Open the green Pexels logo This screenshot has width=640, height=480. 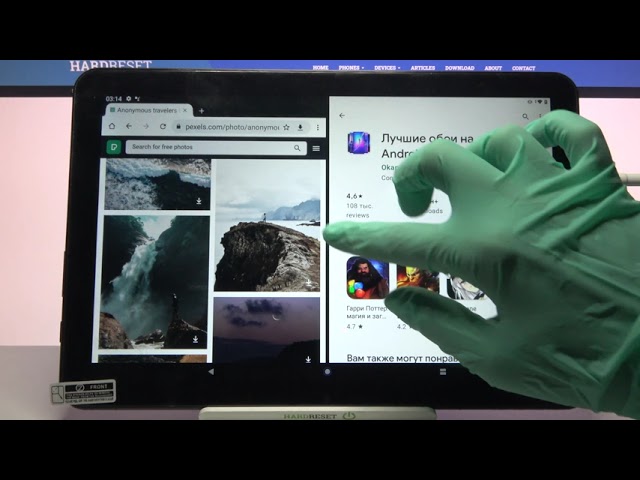tap(113, 147)
